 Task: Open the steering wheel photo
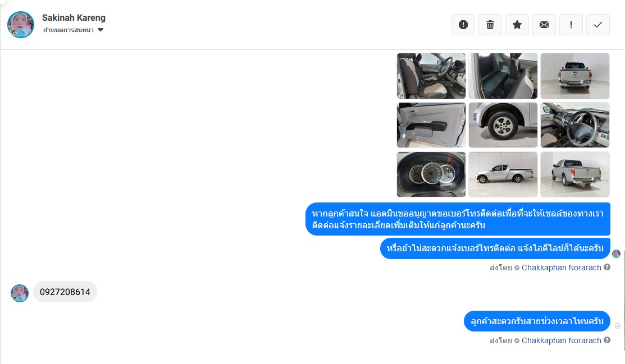[575, 125]
